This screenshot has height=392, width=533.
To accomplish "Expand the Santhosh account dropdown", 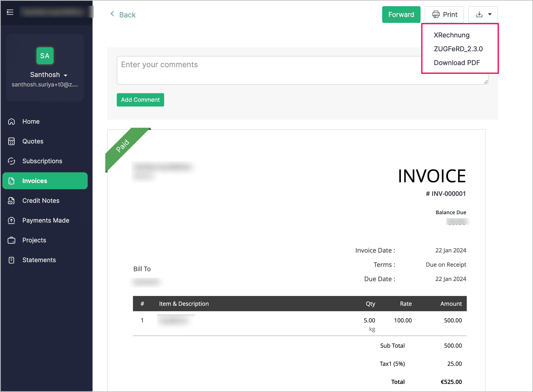I will pyautogui.click(x=66, y=75).
